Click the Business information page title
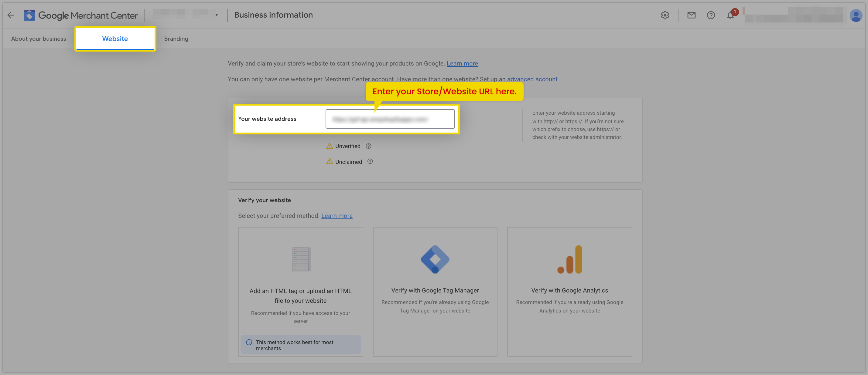The width and height of the screenshot is (868, 375). coord(273,15)
